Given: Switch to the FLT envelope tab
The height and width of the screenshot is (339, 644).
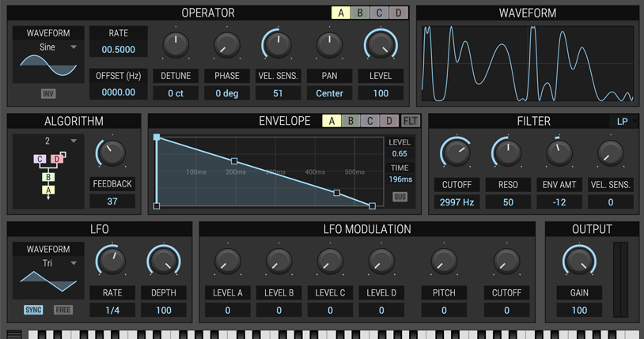Looking at the screenshot, I should pos(411,121).
